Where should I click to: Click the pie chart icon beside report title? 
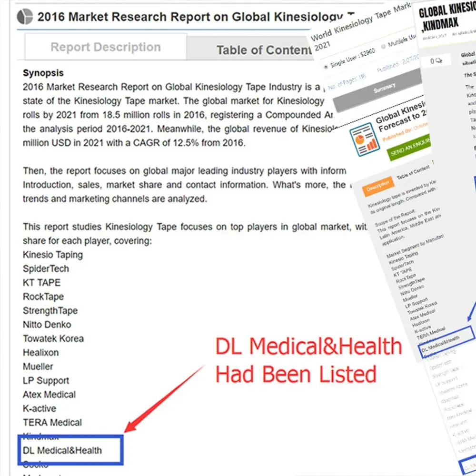point(25,17)
